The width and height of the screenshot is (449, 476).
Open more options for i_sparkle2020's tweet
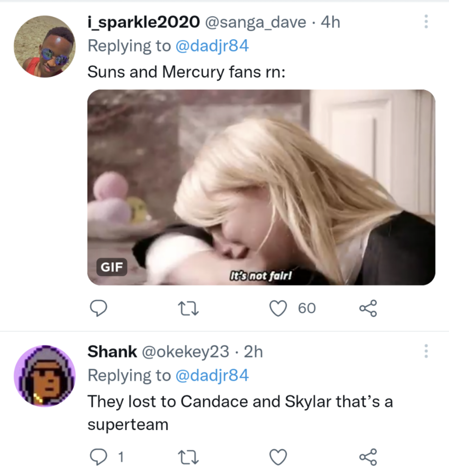(x=426, y=22)
